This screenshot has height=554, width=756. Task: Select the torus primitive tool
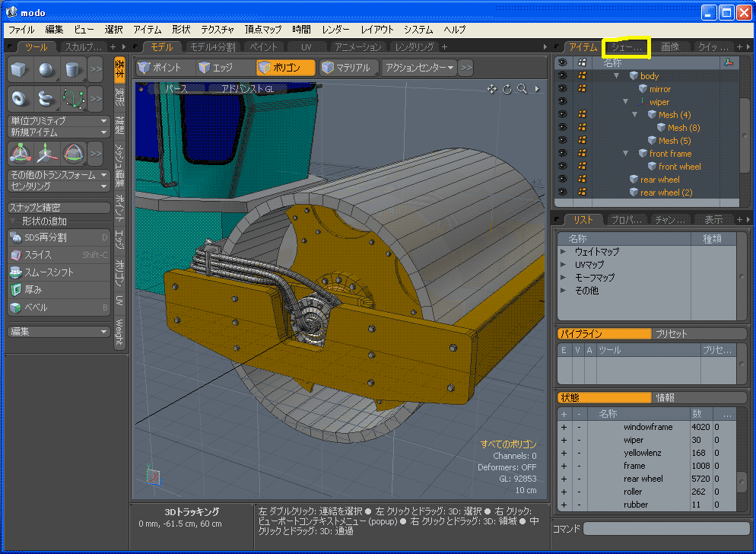(x=21, y=98)
